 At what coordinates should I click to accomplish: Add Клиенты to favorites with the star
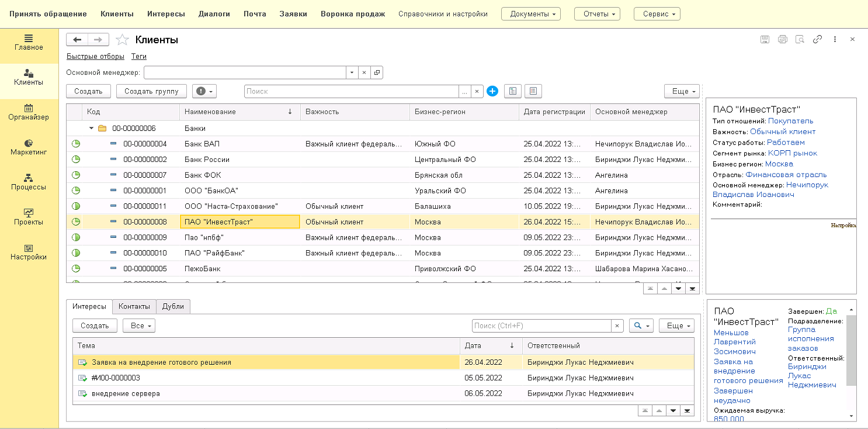point(122,40)
